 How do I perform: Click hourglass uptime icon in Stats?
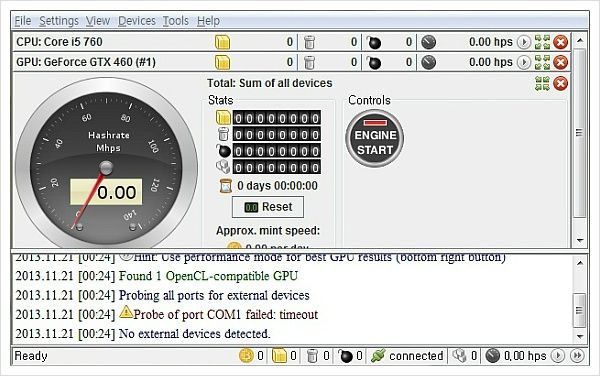point(226,186)
